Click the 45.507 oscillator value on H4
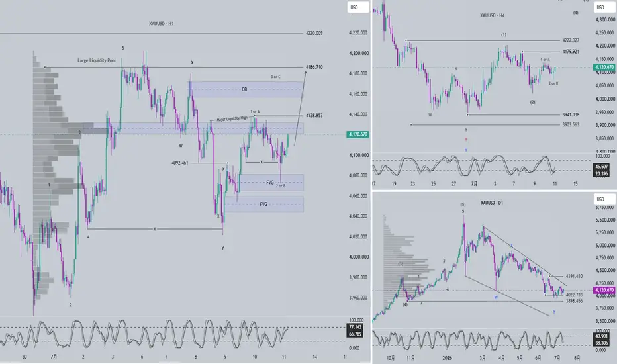The image size is (617, 364). 602,167
